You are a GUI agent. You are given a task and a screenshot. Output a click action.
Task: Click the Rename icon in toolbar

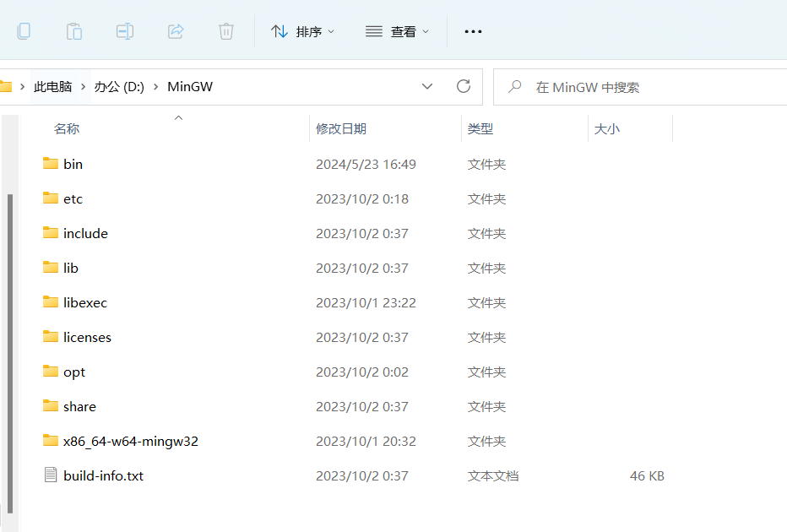[x=124, y=31]
